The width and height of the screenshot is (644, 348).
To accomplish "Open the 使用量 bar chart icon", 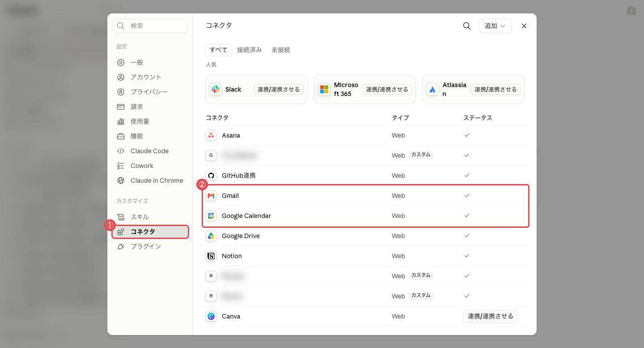I will (x=121, y=122).
